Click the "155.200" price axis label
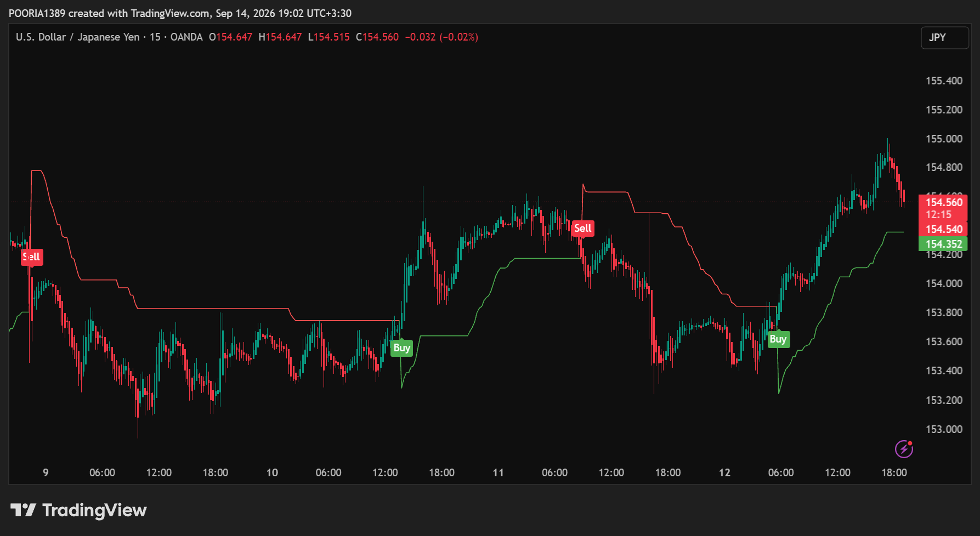The width and height of the screenshot is (980, 536). [944, 110]
